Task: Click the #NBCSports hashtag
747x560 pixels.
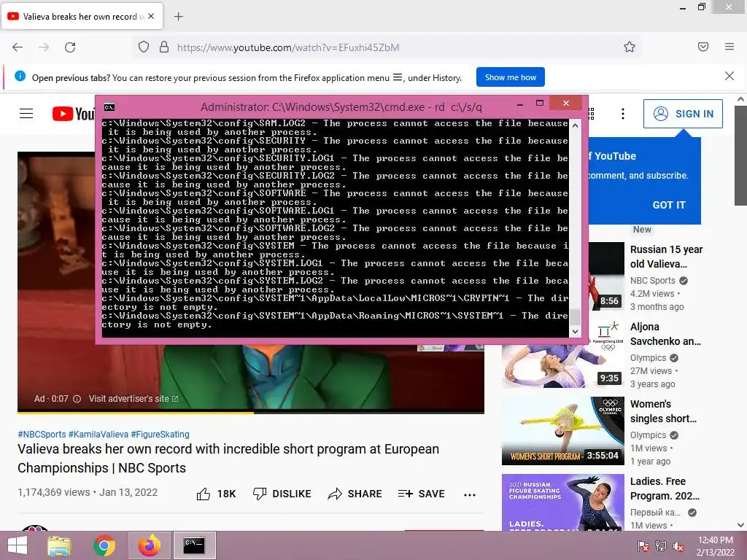Action: point(42,435)
